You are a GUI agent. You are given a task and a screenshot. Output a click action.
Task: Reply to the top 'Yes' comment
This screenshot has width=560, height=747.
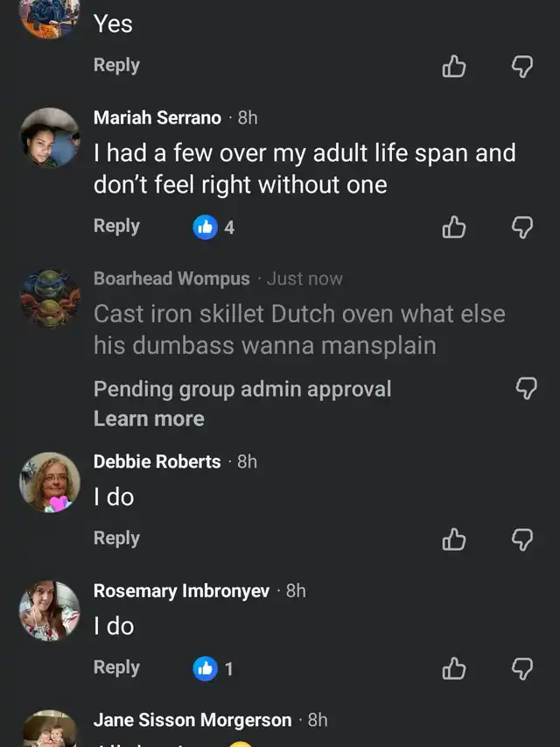click(x=116, y=65)
